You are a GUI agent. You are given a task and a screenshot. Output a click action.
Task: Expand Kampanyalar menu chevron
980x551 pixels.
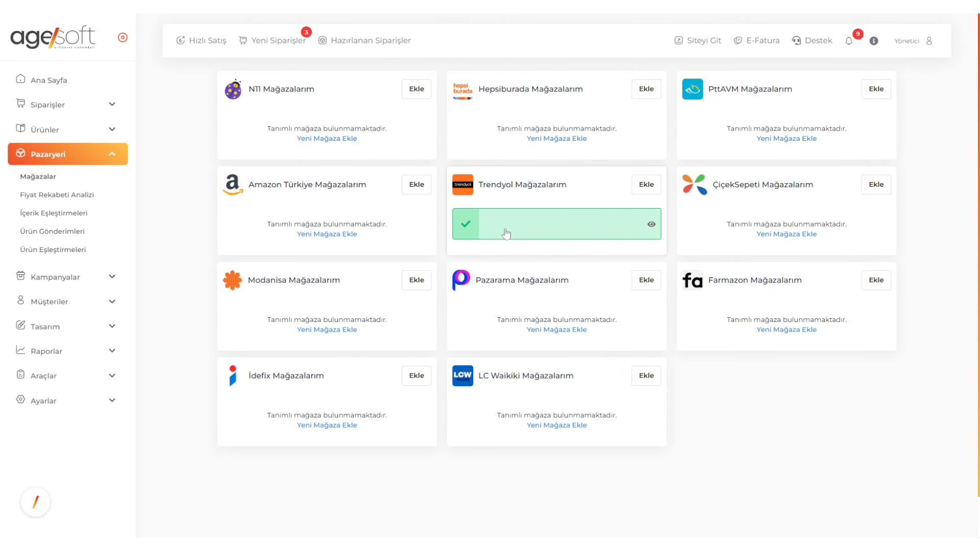112,277
